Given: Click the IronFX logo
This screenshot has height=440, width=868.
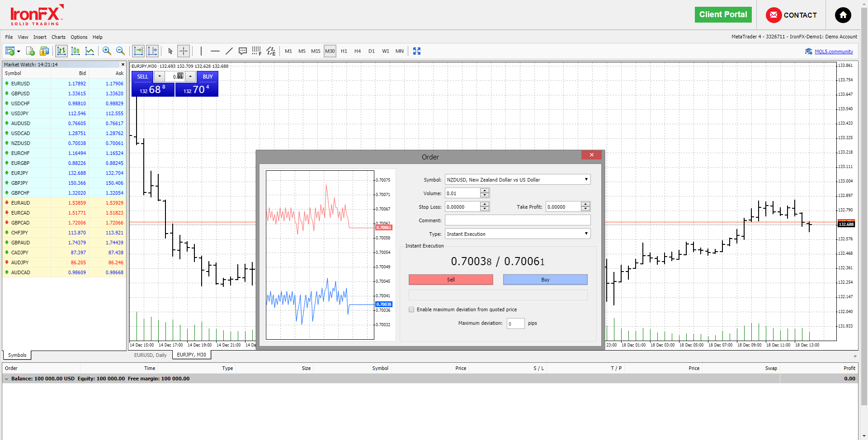Looking at the screenshot, I should click(x=37, y=15).
